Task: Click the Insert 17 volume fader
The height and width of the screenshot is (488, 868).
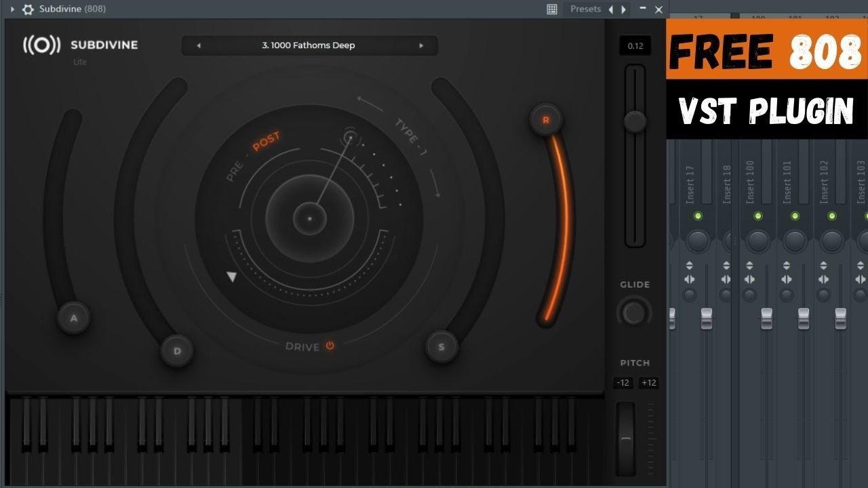Action: pos(707,319)
